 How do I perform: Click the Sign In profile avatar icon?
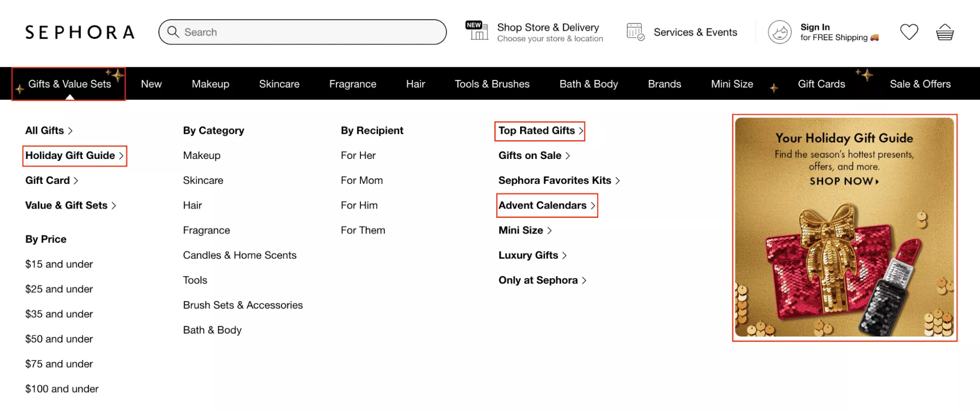pos(779,32)
